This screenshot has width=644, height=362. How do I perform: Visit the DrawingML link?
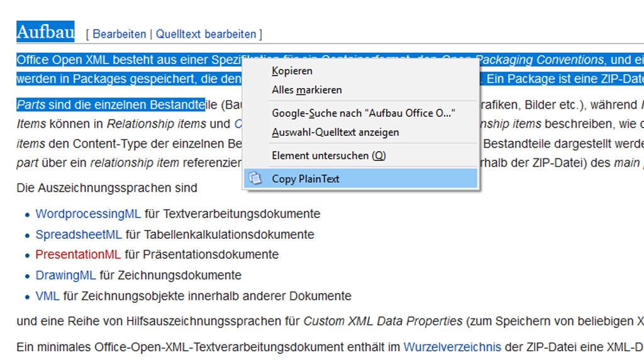click(x=65, y=275)
